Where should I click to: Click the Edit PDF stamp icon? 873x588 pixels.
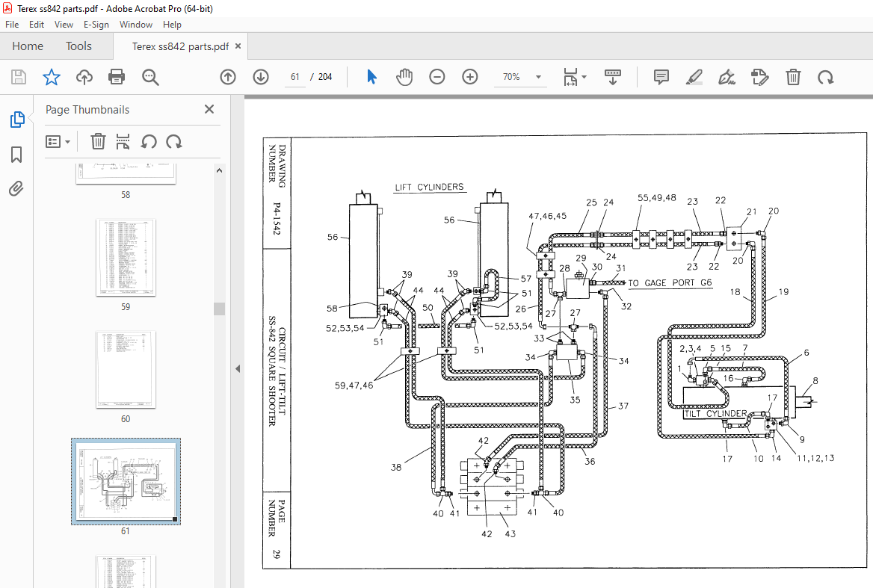tap(759, 77)
